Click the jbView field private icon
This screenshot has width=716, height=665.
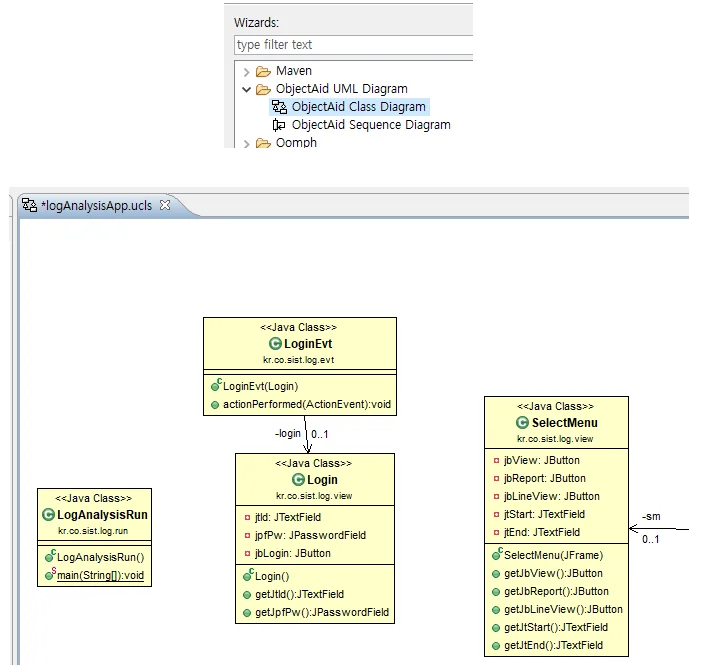tap(496, 460)
